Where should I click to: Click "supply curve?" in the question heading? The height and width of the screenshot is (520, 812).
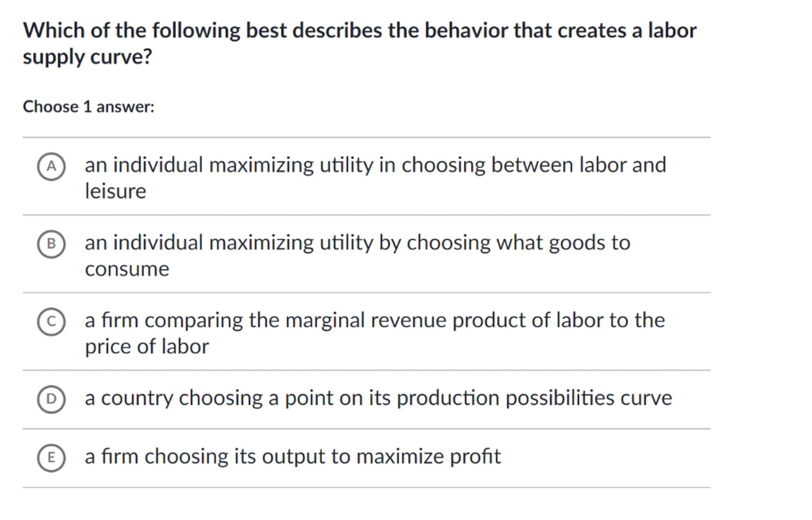click(87, 57)
